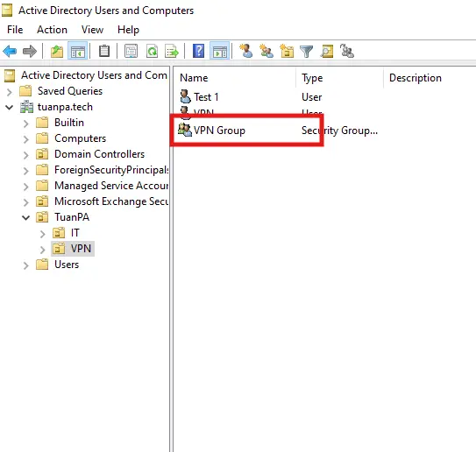Click the Find objects toolbar icon
Image resolution: width=476 pixels, height=452 pixels.
pyautogui.click(x=327, y=51)
